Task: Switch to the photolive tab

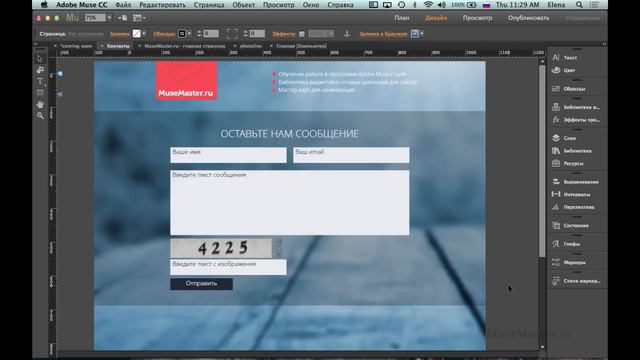Action: (251, 46)
